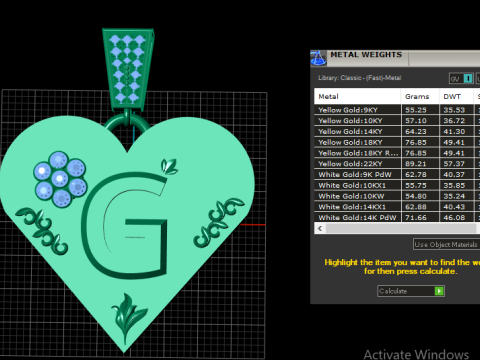Select the leaf ornament at the heart's bottom
The height and width of the screenshot is (360, 480).
click(128, 318)
